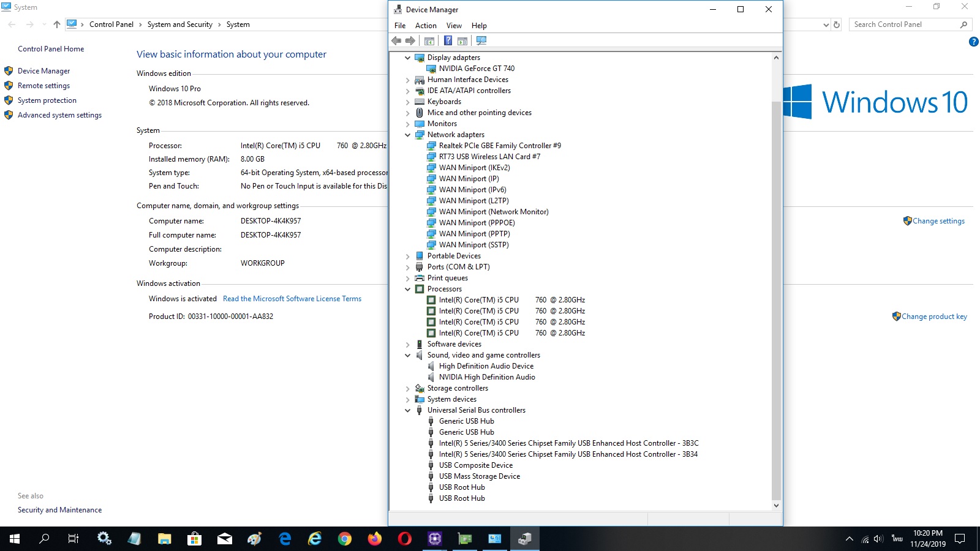Open Help via the blue question mark toolbar icon
Screen dimensions: 980x551
[448, 41]
